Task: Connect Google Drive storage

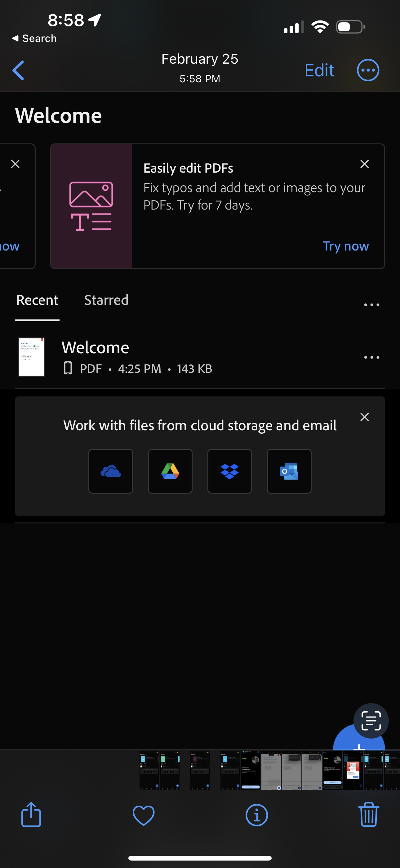Action: point(170,471)
